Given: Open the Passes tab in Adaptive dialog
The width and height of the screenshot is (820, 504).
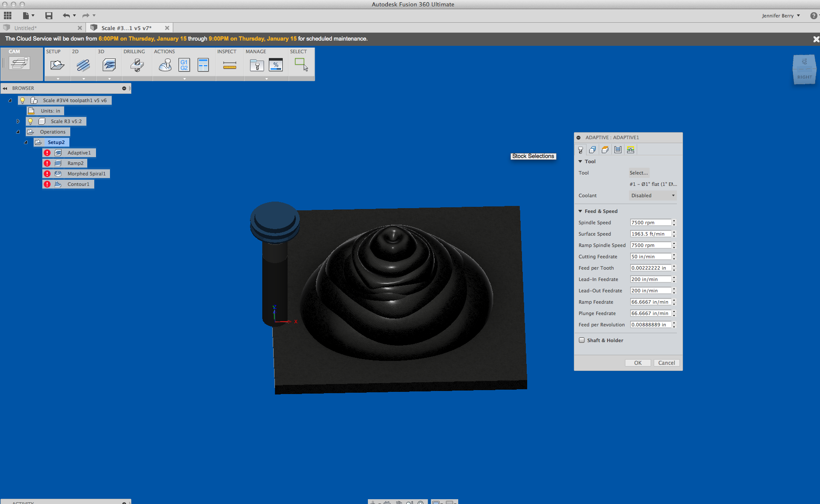Looking at the screenshot, I should click(x=618, y=150).
